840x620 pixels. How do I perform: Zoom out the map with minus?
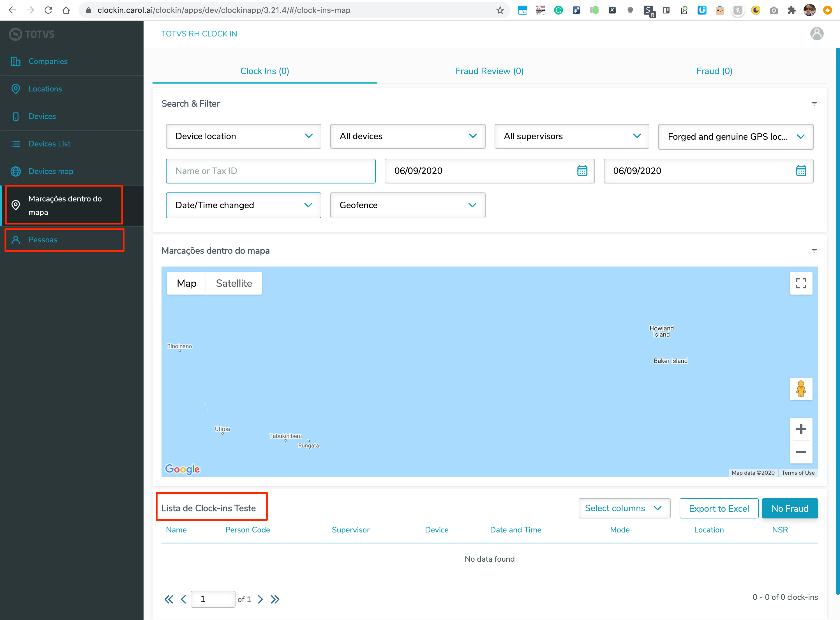pyautogui.click(x=801, y=452)
